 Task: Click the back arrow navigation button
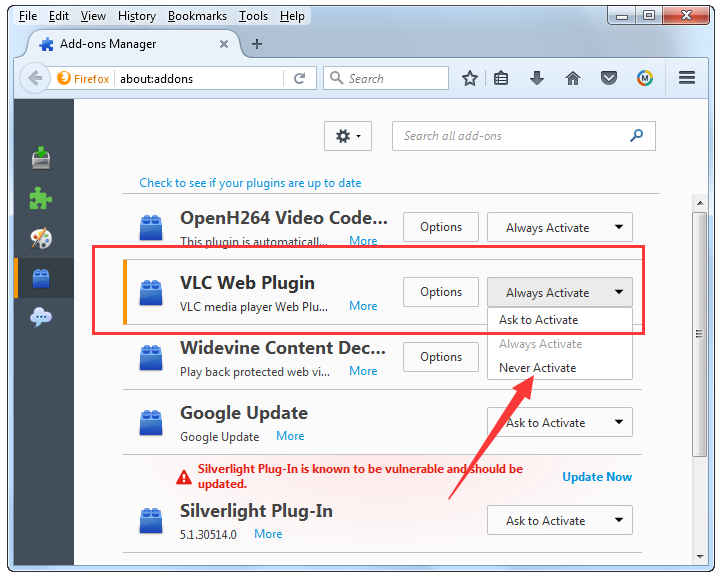click(x=35, y=78)
